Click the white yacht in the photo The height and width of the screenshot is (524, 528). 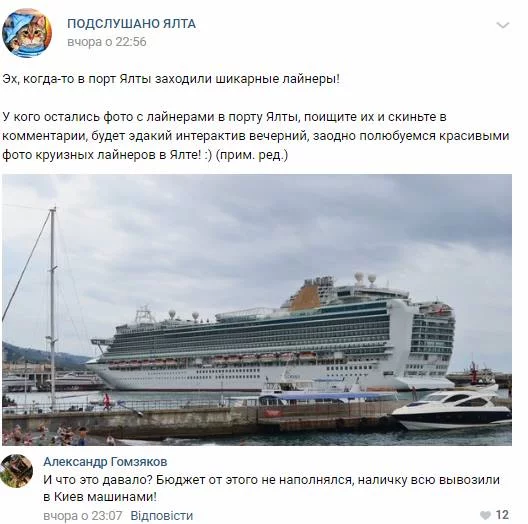tap(452, 409)
